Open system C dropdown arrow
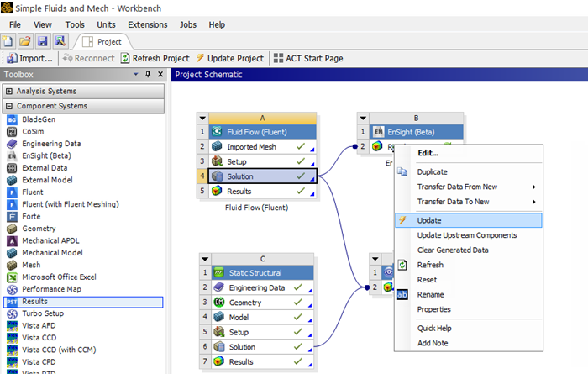This screenshot has height=374, width=588. (x=205, y=259)
